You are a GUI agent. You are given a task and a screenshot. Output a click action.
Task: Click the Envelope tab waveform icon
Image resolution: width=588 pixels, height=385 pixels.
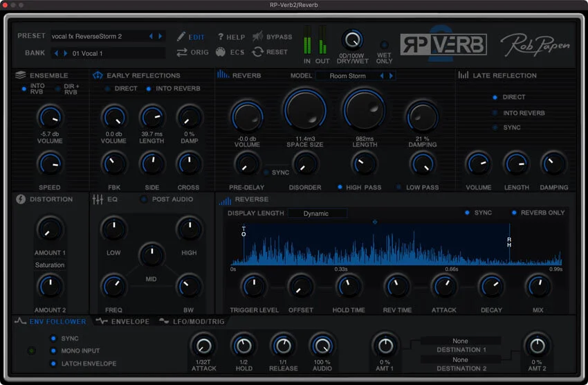click(x=101, y=321)
